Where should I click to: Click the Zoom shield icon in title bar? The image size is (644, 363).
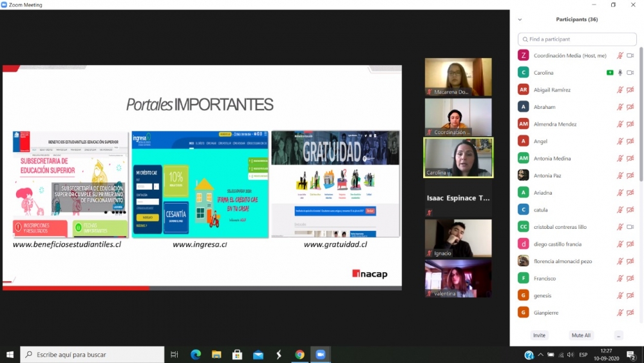5,5
